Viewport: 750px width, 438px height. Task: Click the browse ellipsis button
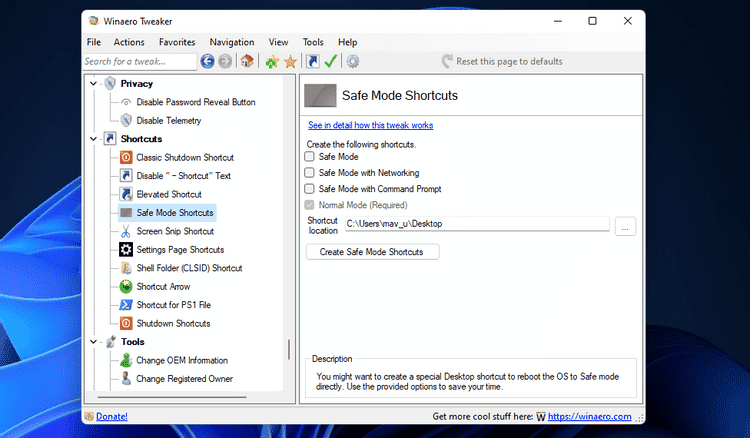pos(625,226)
